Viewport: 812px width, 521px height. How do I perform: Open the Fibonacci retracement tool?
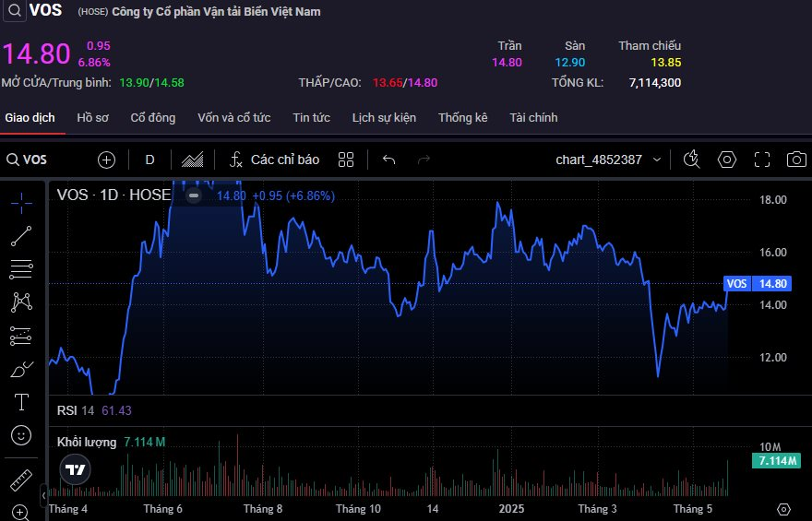point(21,269)
